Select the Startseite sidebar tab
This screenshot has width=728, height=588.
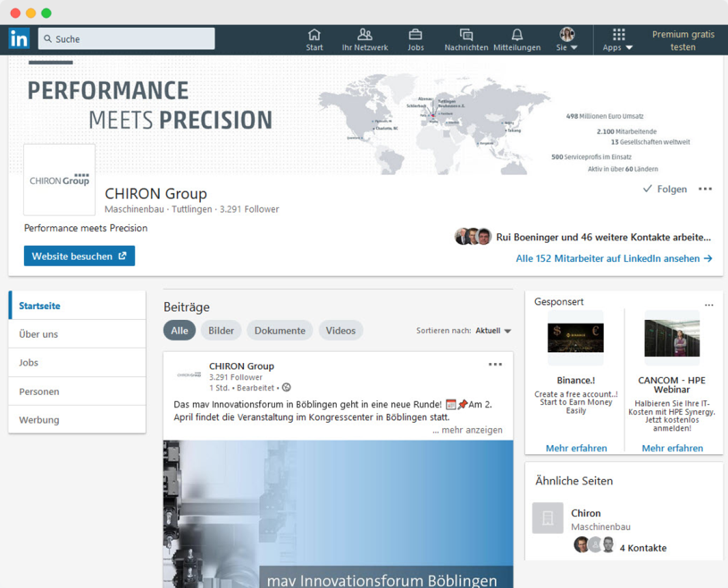pyautogui.click(x=77, y=306)
